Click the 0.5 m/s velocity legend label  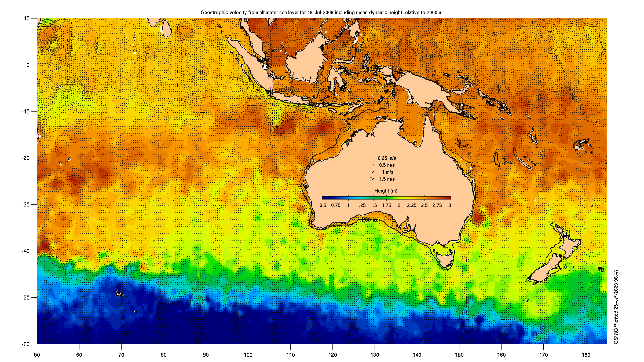[x=387, y=165]
